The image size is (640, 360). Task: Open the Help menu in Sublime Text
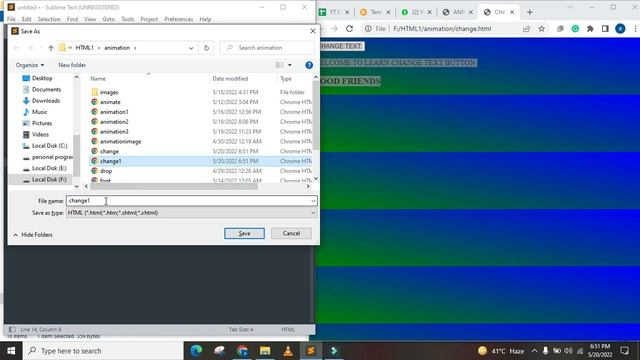[205, 19]
